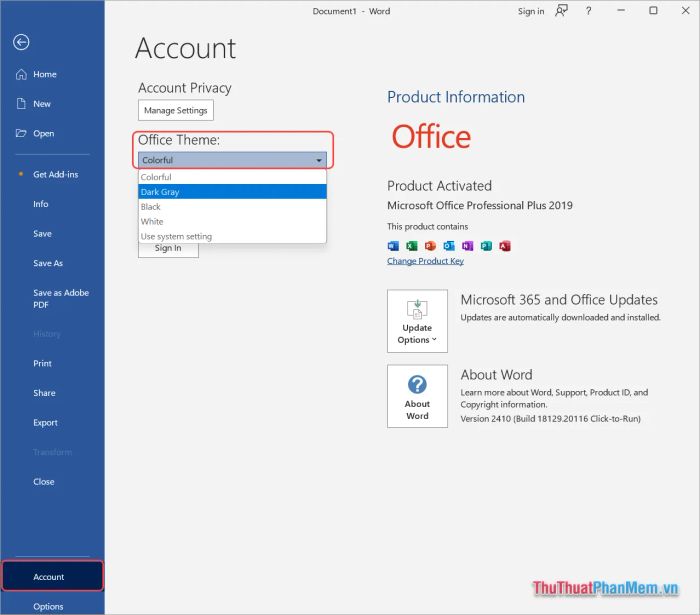This screenshot has width=700, height=615.
Task: Choose Dark Gray theme option
Action: coord(232,192)
